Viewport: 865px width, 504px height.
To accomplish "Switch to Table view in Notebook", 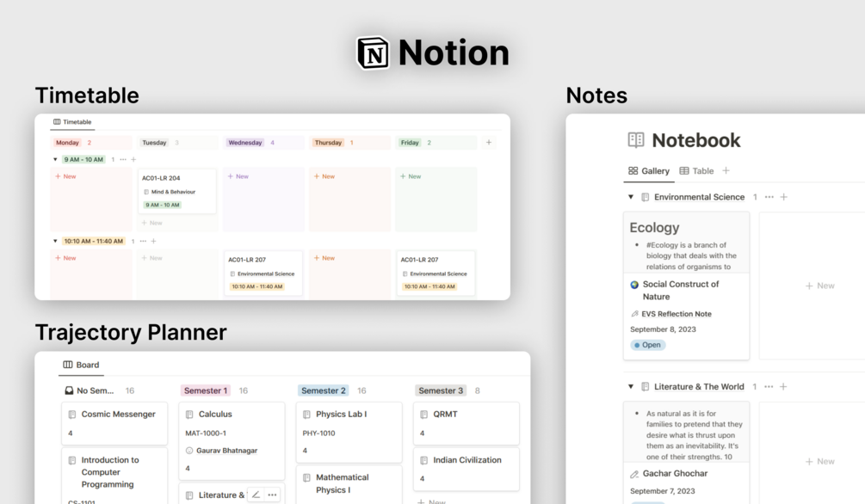I will tap(696, 171).
